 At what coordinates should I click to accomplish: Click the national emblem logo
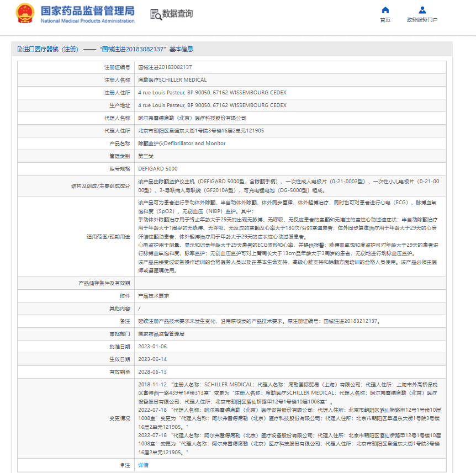tap(25, 13)
